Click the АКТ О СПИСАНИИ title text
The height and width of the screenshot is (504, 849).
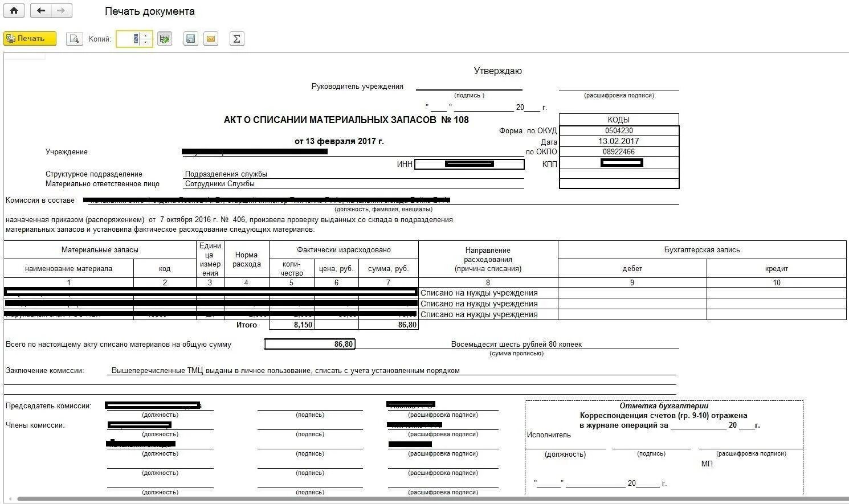tap(346, 120)
